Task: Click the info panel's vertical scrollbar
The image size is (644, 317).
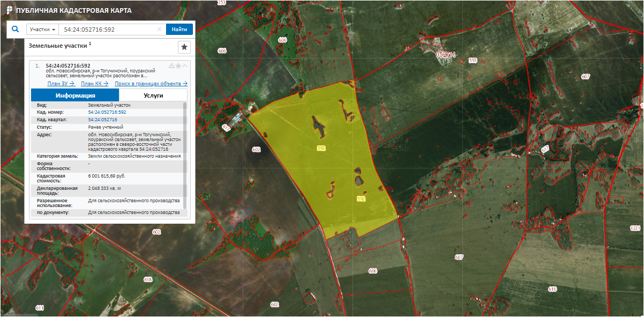Action: 185,156
